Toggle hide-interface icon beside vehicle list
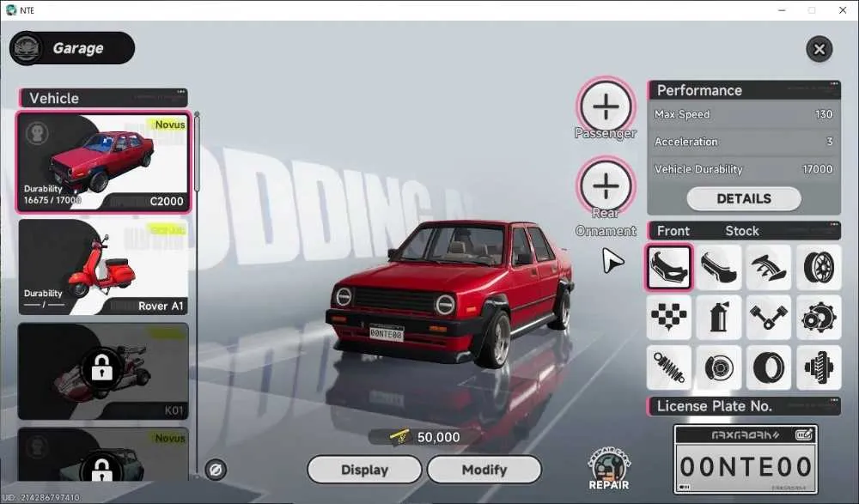859x504 pixels. tap(216, 470)
